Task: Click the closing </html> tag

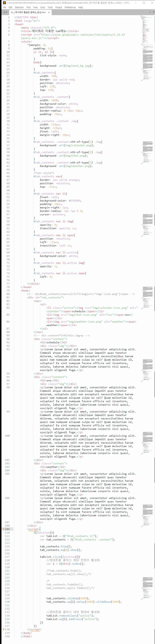Action: pos(26,636)
